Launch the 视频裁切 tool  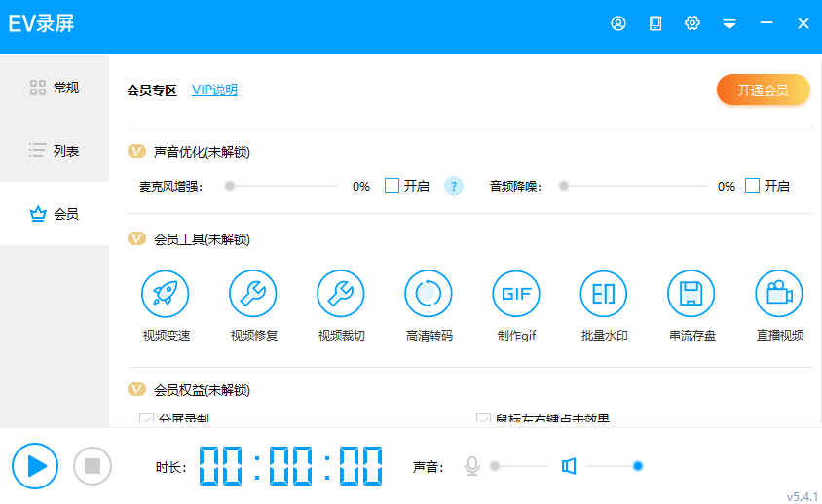(341, 293)
